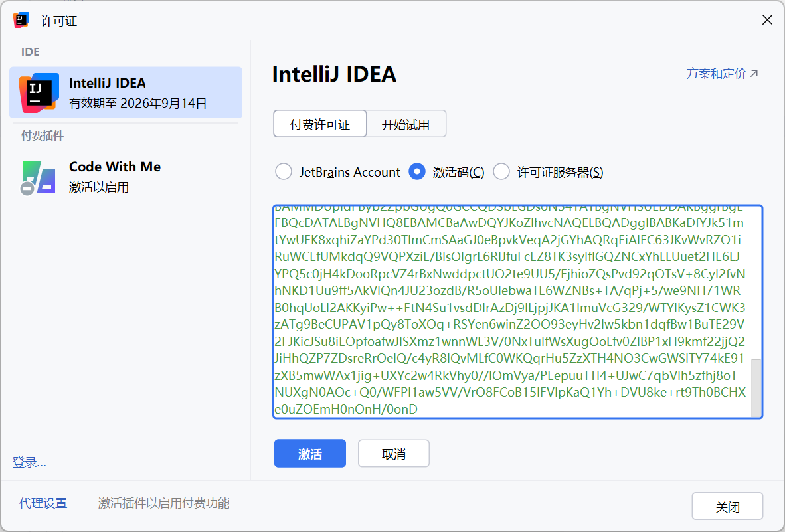Open 代理设置 proxy settings
This screenshot has width=785, height=532.
pyautogui.click(x=43, y=503)
